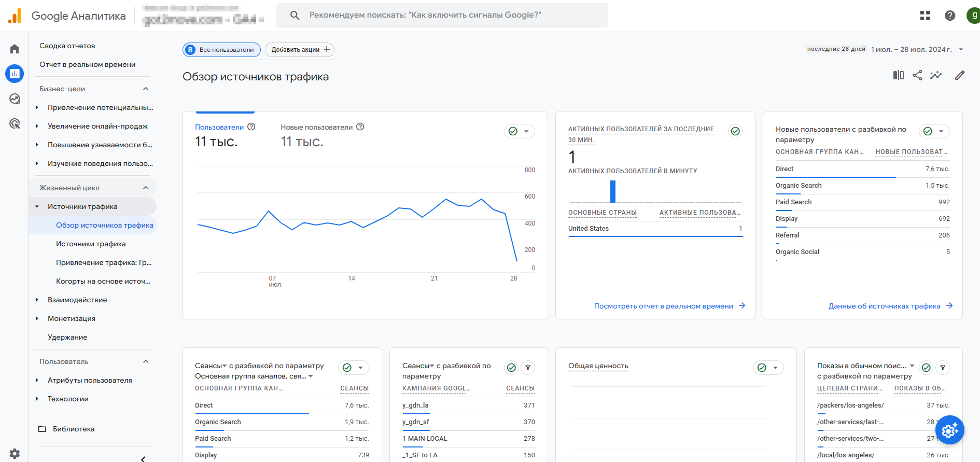Open status dropdown in new users breakdown card
The width and height of the screenshot is (980, 462).
pyautogui.click(x=934, y=131)
